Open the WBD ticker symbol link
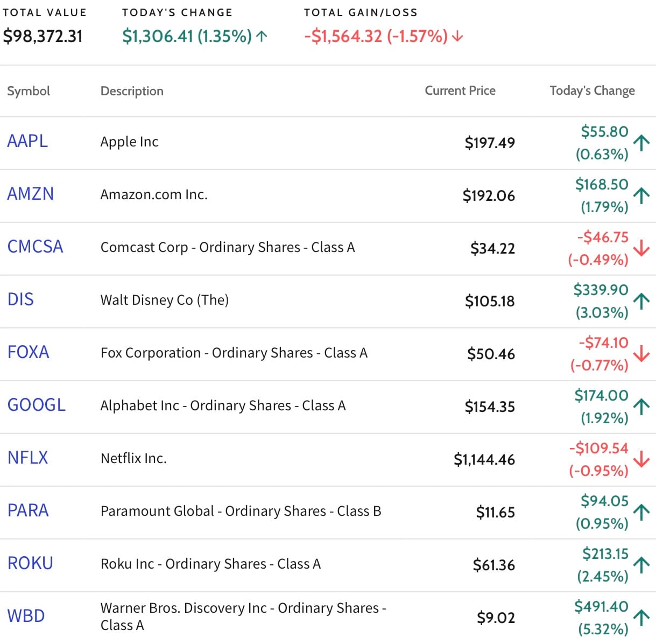The image size is (656, 644). click(x=26, y=616)
